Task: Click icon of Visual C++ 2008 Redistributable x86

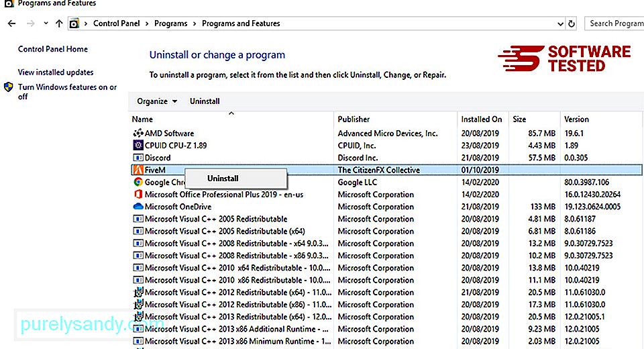Action: click(x=138, y=255)
